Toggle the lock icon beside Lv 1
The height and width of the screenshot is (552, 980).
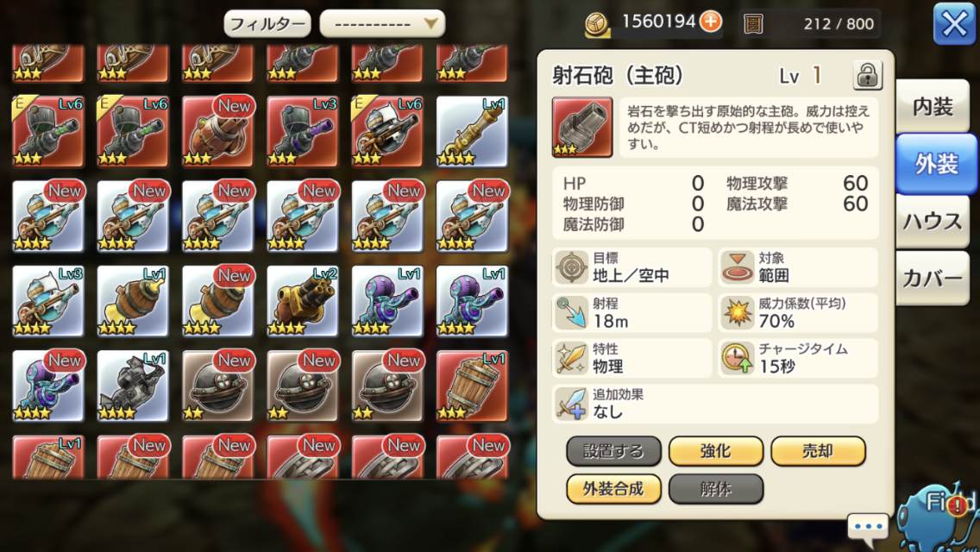868,76
